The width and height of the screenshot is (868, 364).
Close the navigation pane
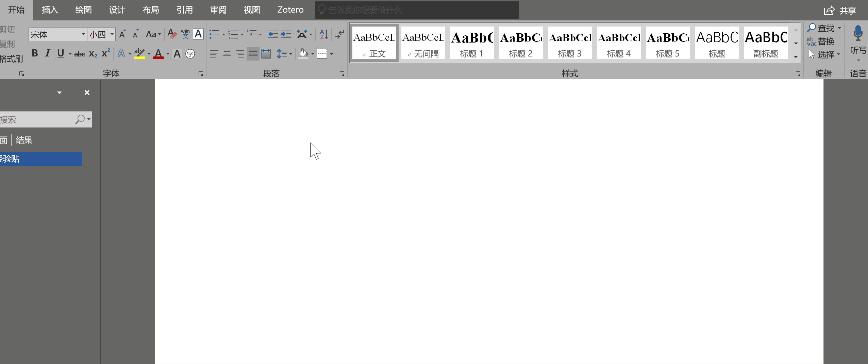[x=87, y=93]
